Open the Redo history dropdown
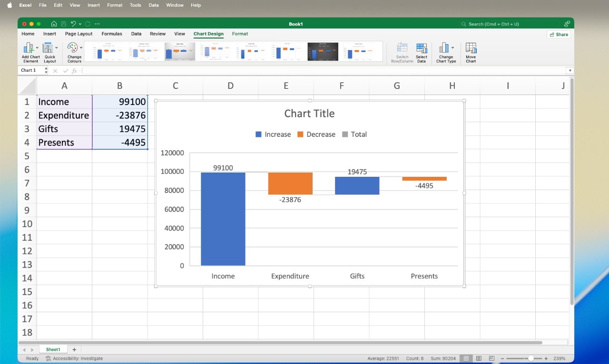Screen dimensions: 609x364 tap(80, 24)
